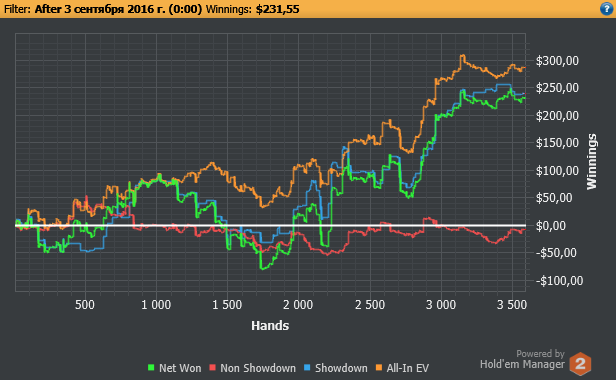Image resolution: width=616 pixels, height=380 pixels.
Task: Click the filter date text in header
Action: click(x=118, y=9)
